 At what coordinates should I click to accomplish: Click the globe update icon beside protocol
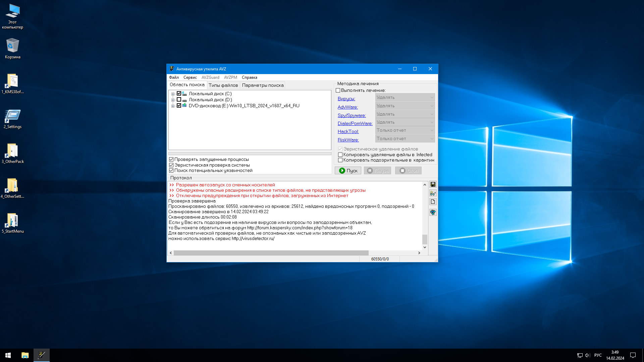[x=433, y=213]
